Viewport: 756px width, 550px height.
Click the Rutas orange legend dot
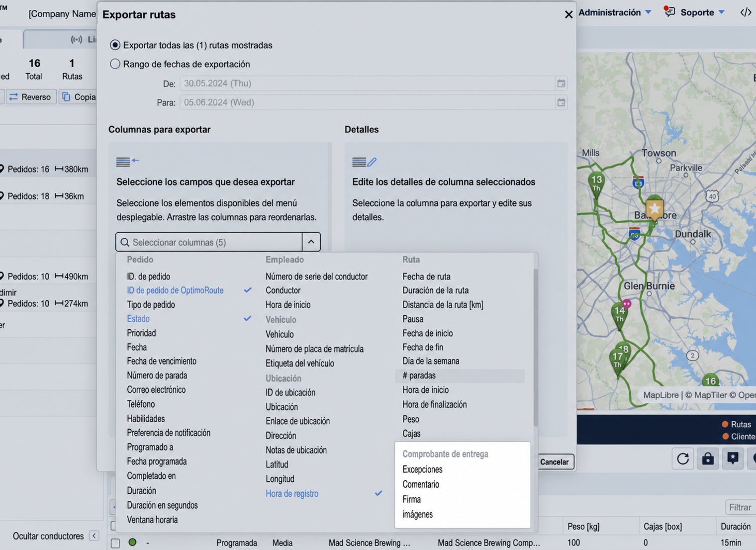coord(725,424)
